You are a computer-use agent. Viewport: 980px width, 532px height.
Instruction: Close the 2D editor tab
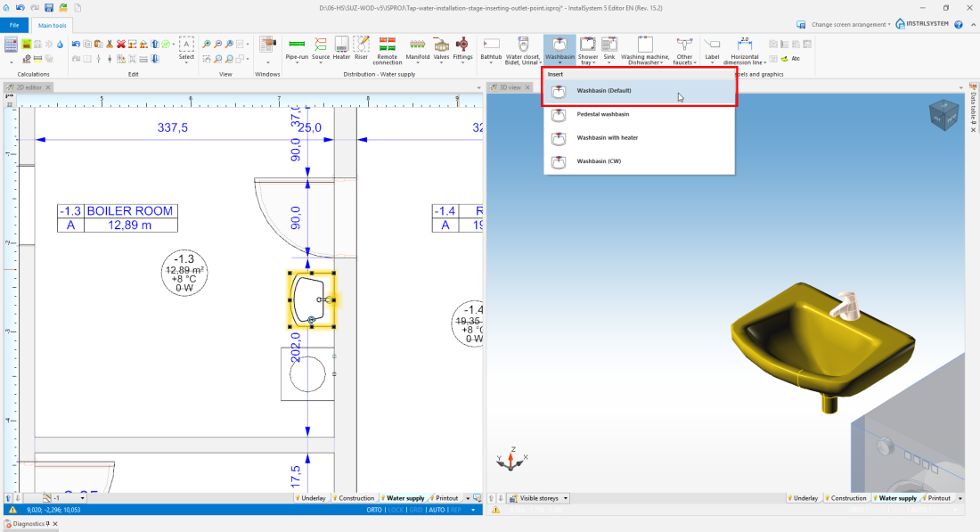click(x=49, y=87)
